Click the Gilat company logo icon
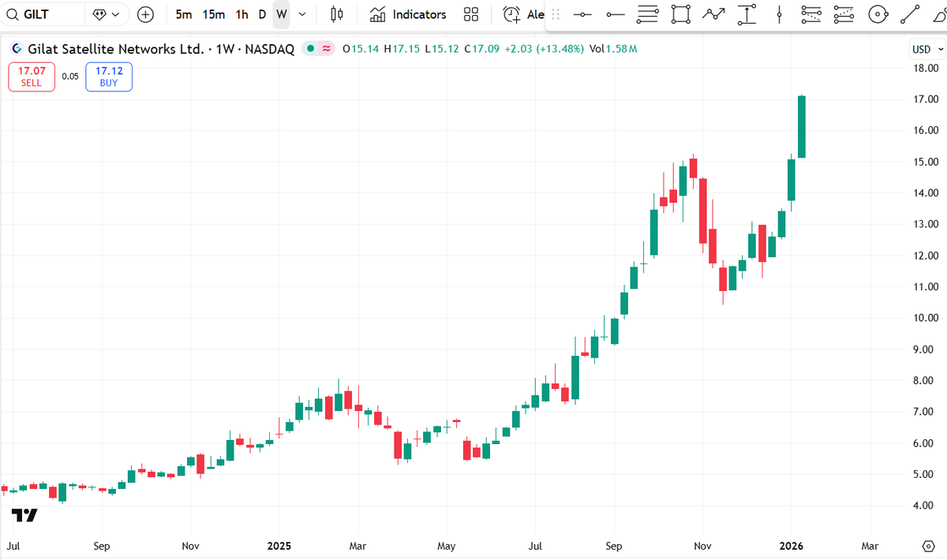Viewport: 947px width, 560px height. [x=16, y=49]
